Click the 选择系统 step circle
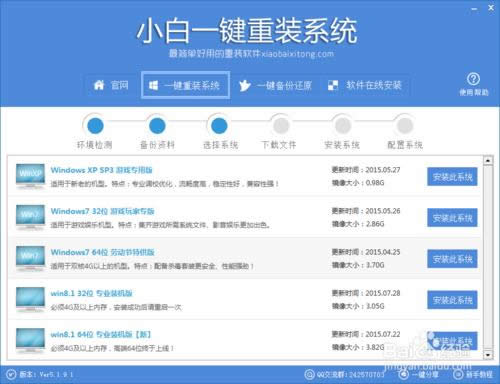The height and width of the screenshot is (384, 500). click(x=219, y=126)
